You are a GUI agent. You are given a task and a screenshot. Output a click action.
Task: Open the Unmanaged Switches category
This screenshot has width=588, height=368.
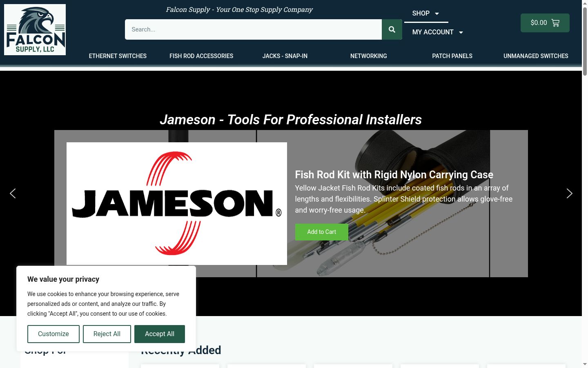pos(536,56)
